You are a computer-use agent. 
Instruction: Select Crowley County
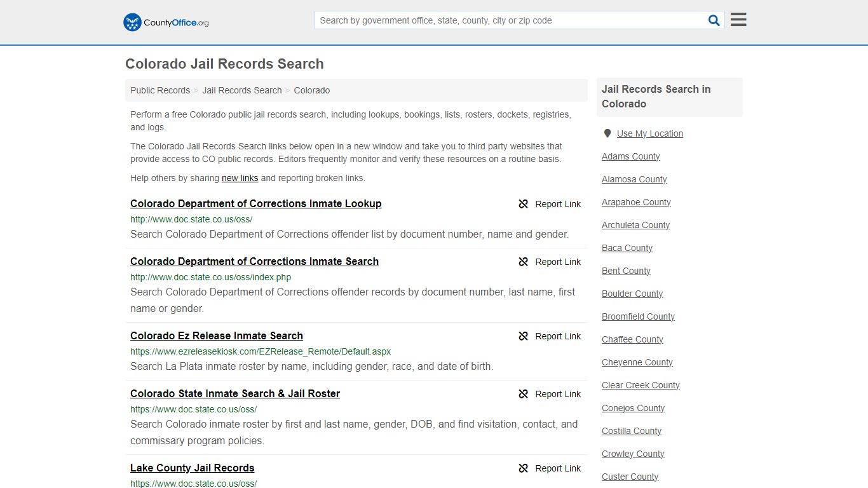[x=633, y=454]
